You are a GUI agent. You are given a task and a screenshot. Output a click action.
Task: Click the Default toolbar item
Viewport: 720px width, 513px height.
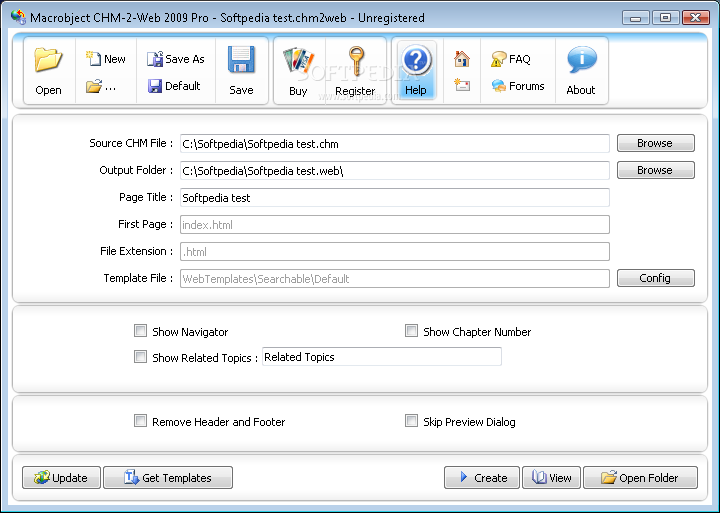[x=174, y=86]
